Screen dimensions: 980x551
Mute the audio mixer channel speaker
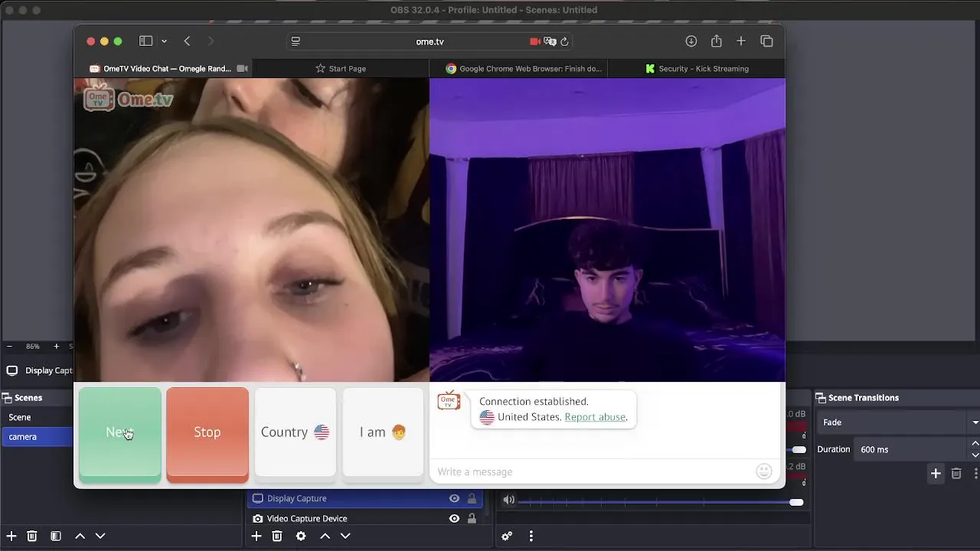508,500
